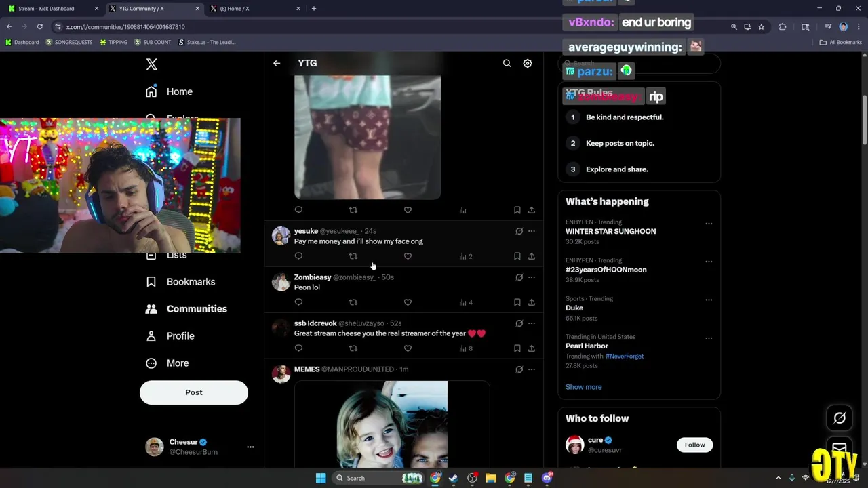Screen dimensions: 868x488
Task: Open YTG community settings gear
Action: click(528, 63)
